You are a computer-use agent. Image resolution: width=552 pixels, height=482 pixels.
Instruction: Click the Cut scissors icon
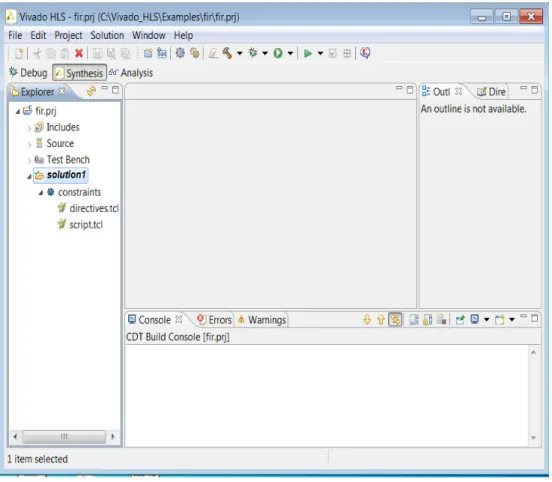pyautogui.click(x=37, y=53)
